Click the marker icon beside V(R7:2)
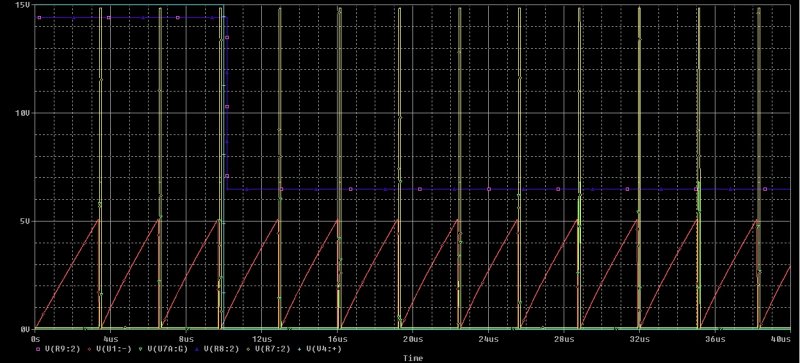 click(248, 349)
